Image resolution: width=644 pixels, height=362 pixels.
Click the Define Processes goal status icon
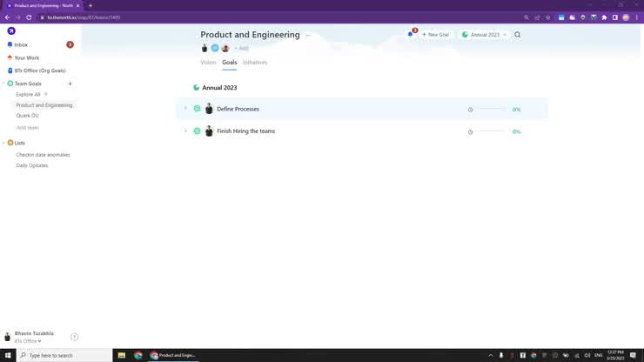click(x=197, y=109)
